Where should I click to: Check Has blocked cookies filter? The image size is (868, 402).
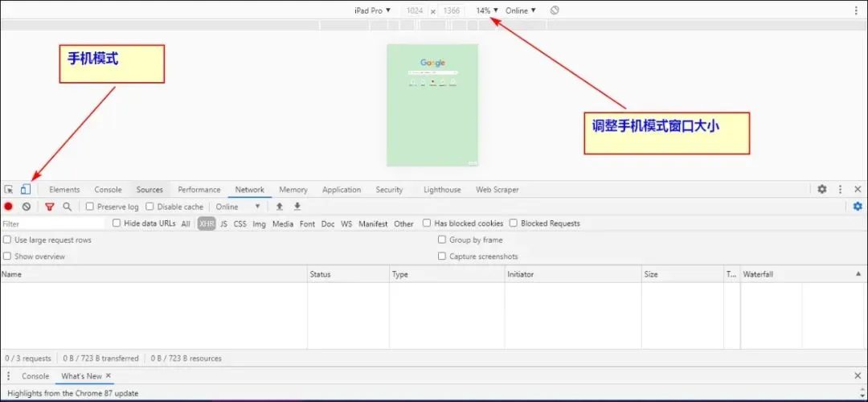(x=426, y=224)
